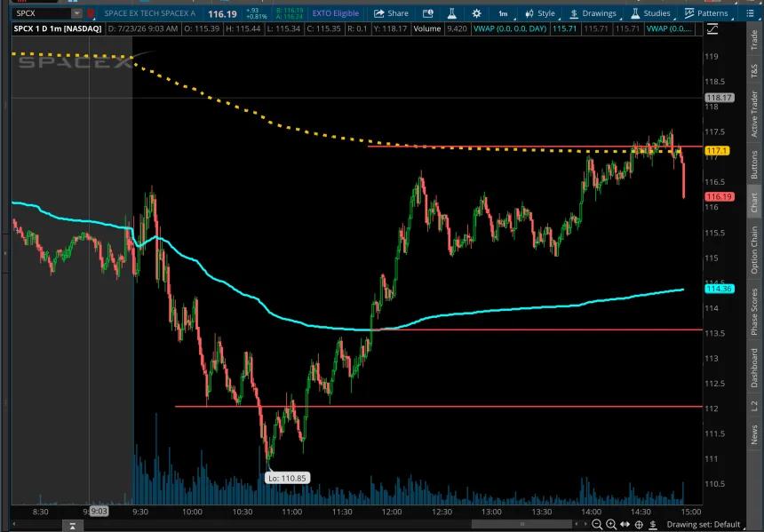Open the L2 sidebar tab
This screenshot has width=764, height=532.
pos(754,406)
